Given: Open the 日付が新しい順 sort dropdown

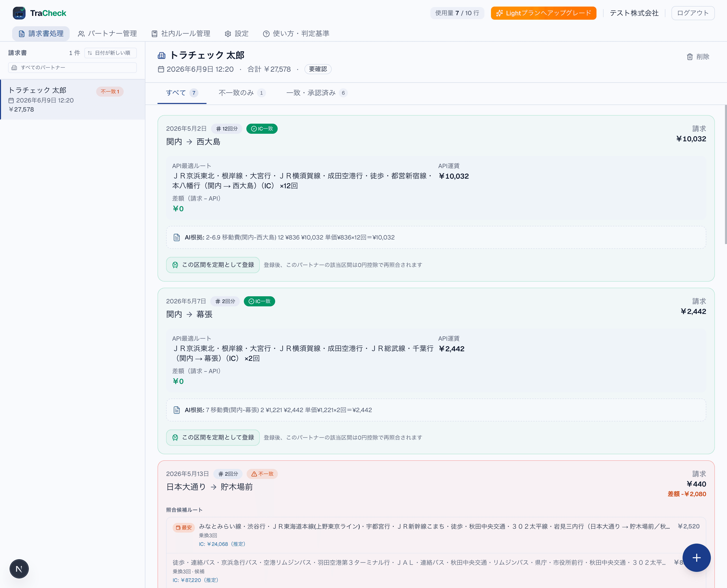Looking at the screenshot, I should [111, 53].
